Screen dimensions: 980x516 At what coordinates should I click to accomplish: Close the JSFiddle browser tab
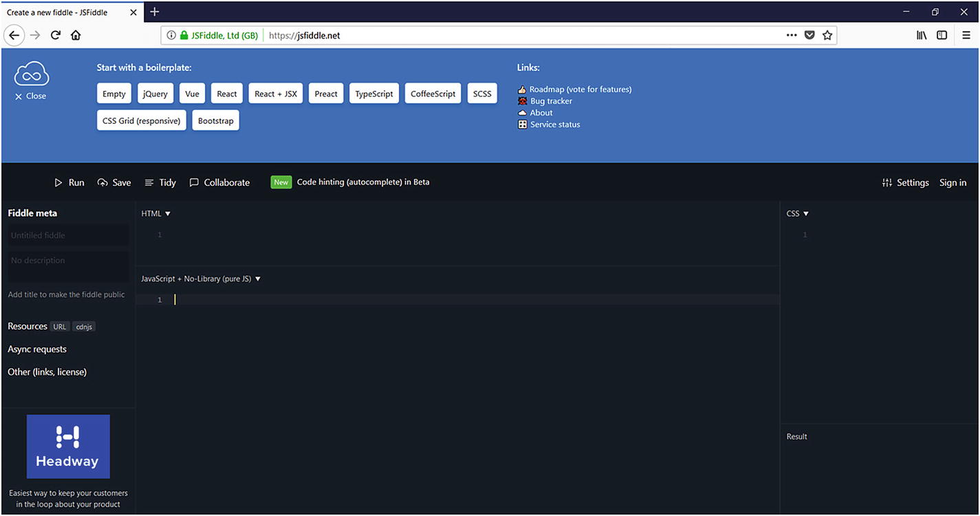tap(132, 12)
